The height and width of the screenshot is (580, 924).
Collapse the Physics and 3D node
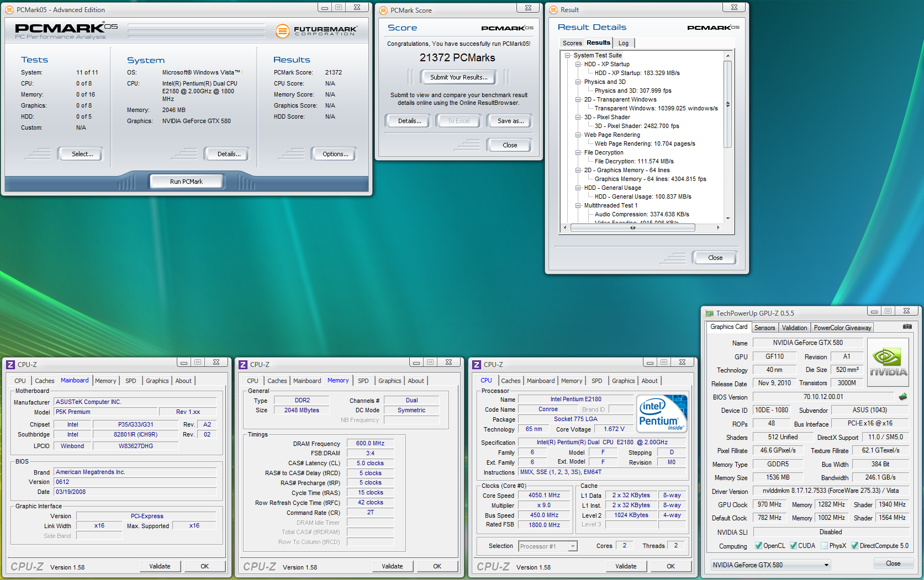point(578,82)
